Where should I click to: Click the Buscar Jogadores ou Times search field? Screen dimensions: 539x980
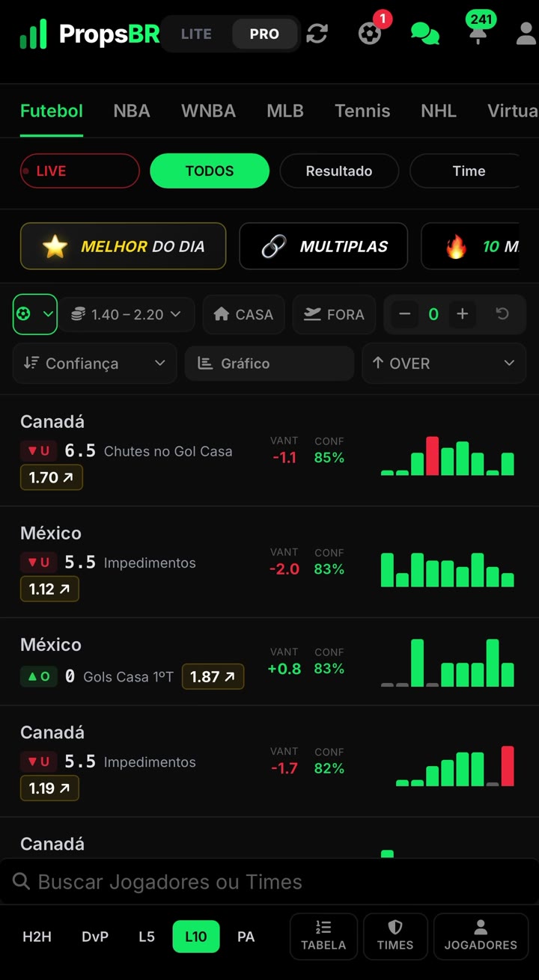[x=269, y=882]
